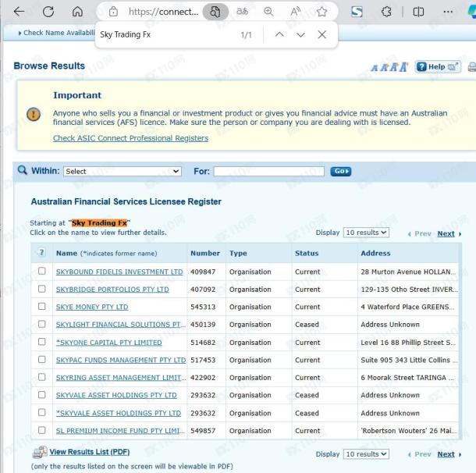Open SKYLIGHT FINANCIAL SOLUTIONS details
This screenshot has width=476, height=473.
tap(120, 325)
